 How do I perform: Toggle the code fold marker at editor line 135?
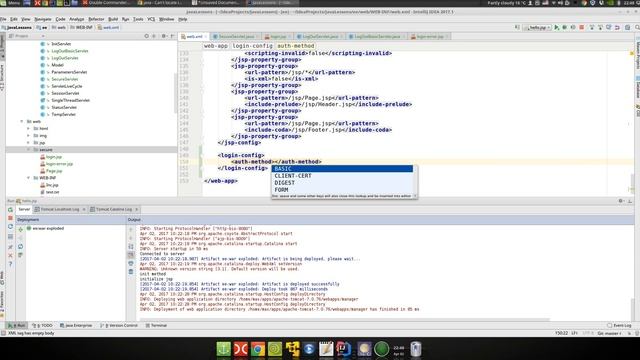[x=202, y=66]
